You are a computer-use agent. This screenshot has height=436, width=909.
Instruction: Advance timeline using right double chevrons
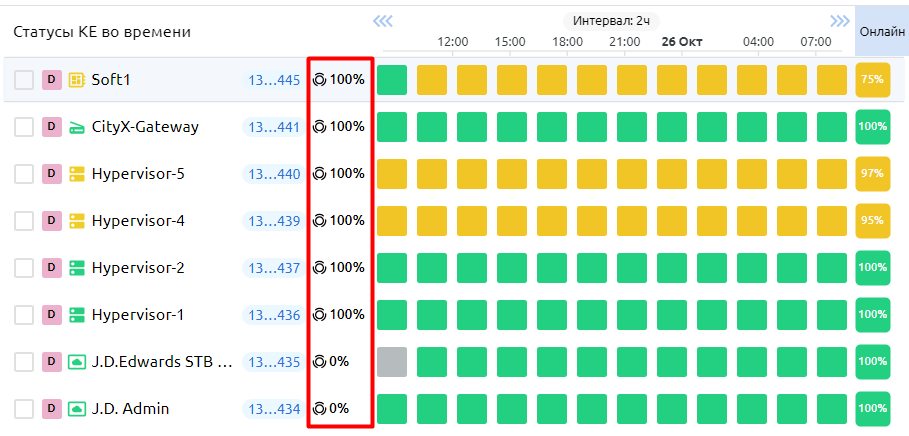840,20
